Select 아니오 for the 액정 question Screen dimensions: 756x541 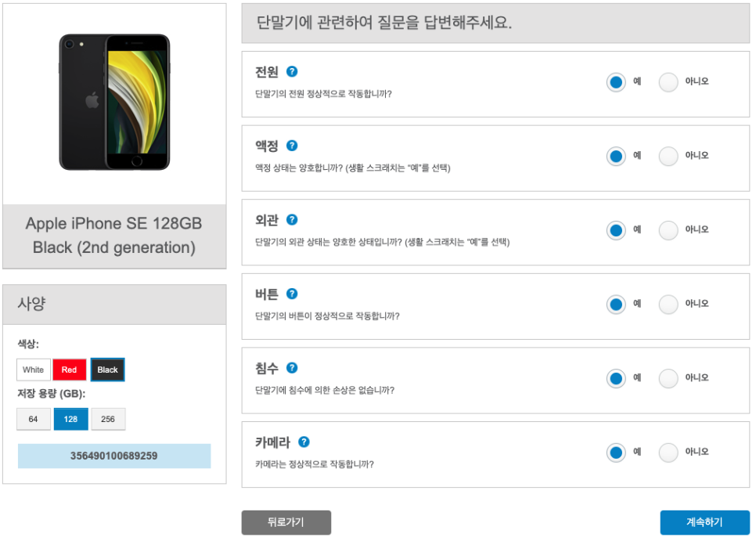[668, 157]
